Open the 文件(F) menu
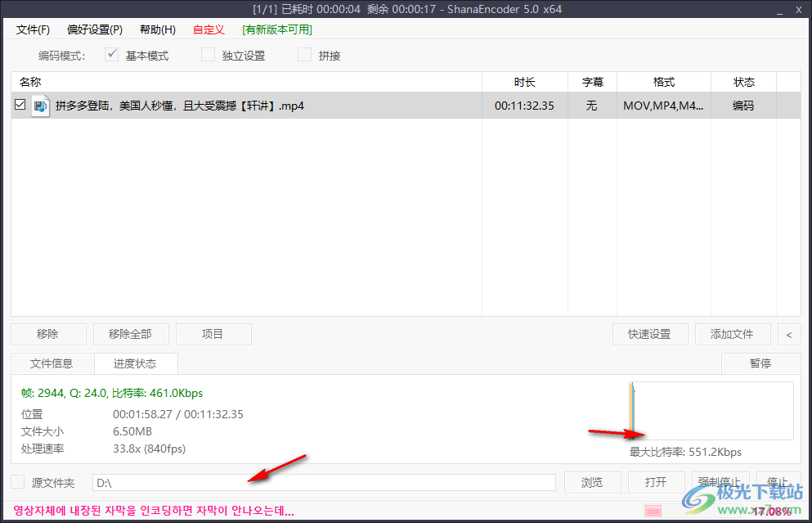The image size is (812, 523). tap(33, 30)
